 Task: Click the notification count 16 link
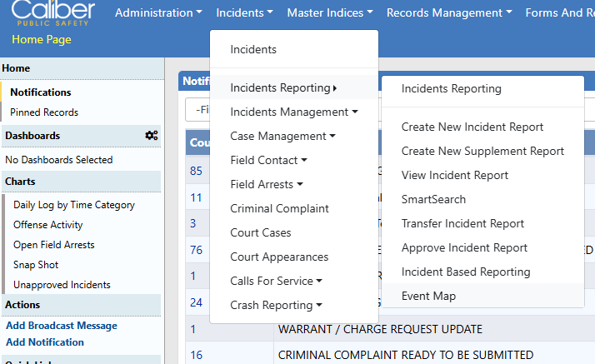tap(197, 355)
